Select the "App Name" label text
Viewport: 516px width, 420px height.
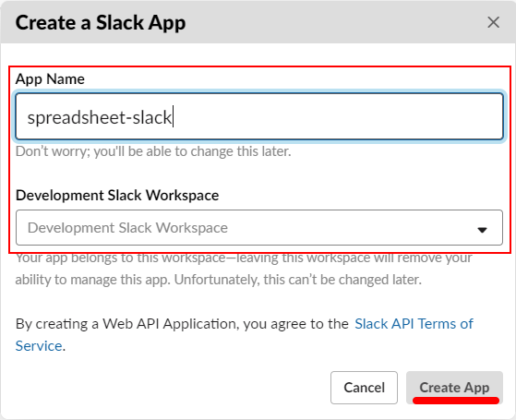[x=50, y=79]
